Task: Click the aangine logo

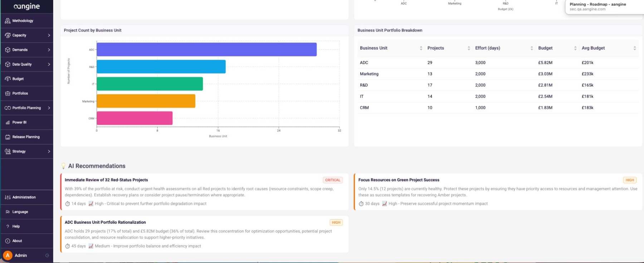Action: 26,6
